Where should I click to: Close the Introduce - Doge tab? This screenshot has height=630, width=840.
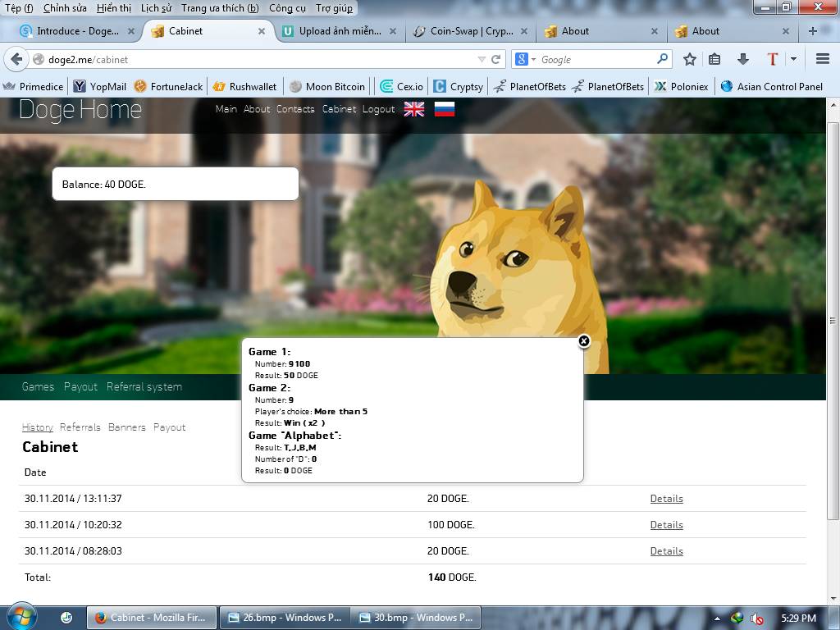[130, 31]
